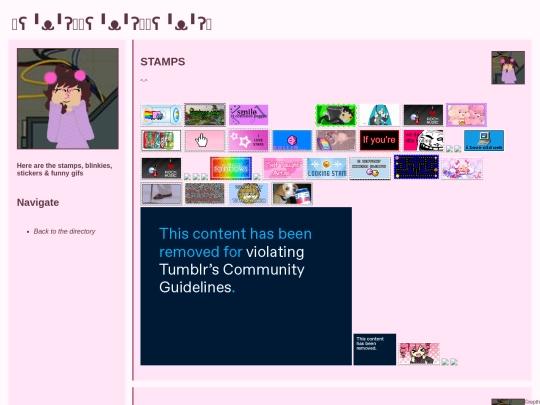This screenshot has height=405, width=540.
Task: Click the soda cans stamp
Action: tap(161, 140)
